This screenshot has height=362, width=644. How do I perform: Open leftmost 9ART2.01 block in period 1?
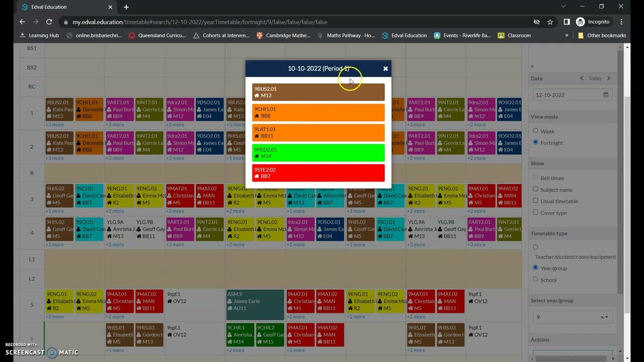pyautogui.click(x=120, y=109)
